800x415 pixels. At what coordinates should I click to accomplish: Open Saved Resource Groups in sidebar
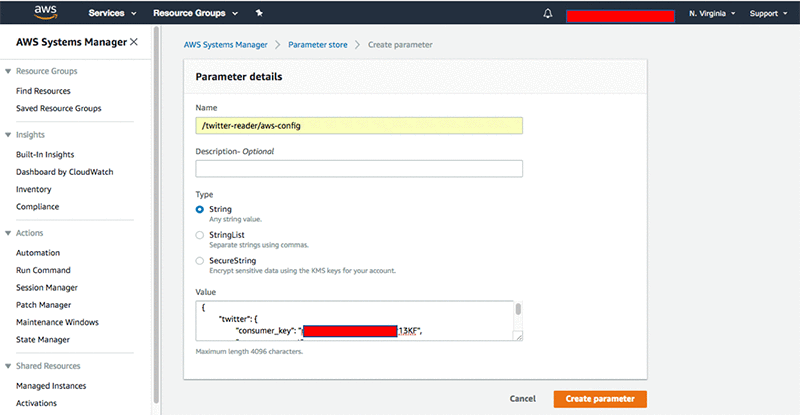[59, 108]
